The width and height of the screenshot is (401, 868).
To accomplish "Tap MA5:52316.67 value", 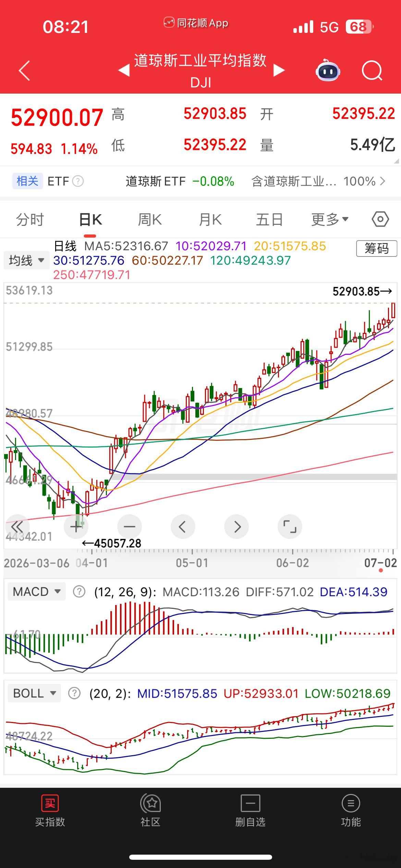I will [126, 246].
